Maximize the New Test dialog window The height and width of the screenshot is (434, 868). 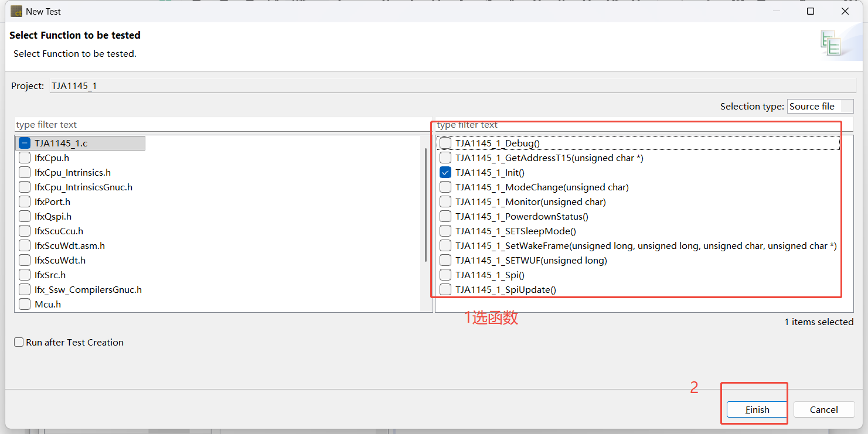[811, 11]
